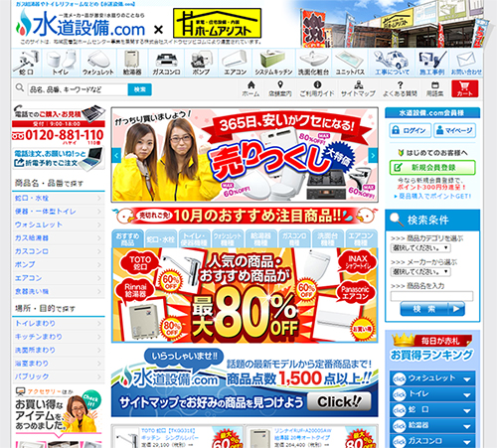Screen dimensions: 497x448
Task: Show next slide with right carousel arrow
Action: click(x=373, y=155)
